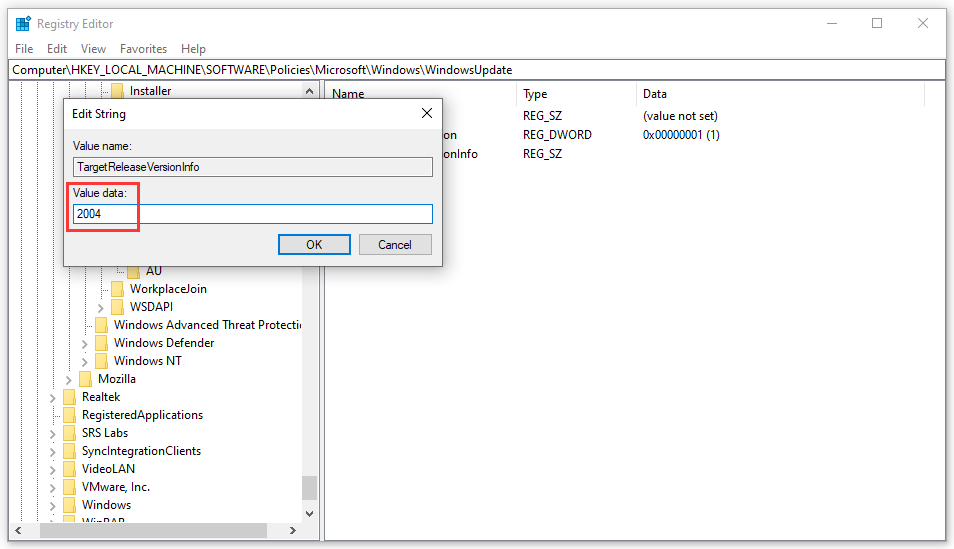Select the Windows folder icon below VMware
Screen dimensions: 954x549
tap(70, 505)
